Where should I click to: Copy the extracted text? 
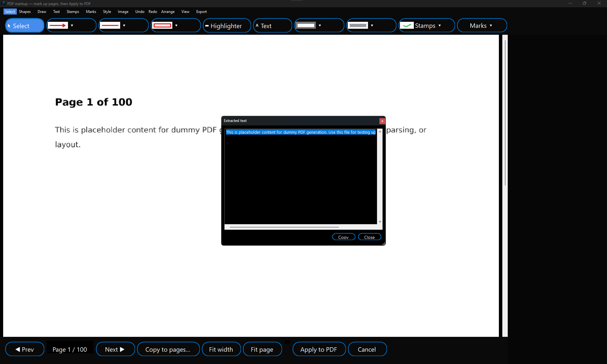344,237
